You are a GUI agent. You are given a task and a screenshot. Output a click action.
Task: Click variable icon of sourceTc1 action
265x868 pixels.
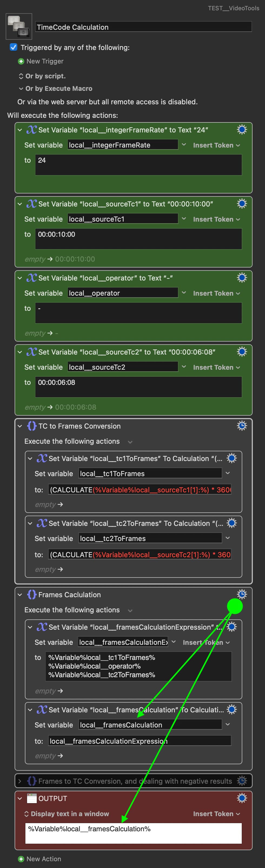(x=32, y=204)
